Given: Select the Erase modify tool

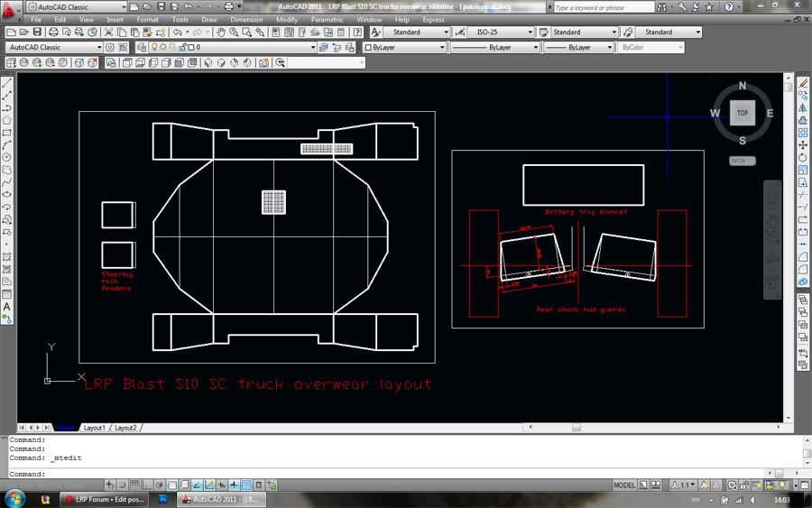Looking at the screenshot, I should pyautogui.click(x=803, y=83).
